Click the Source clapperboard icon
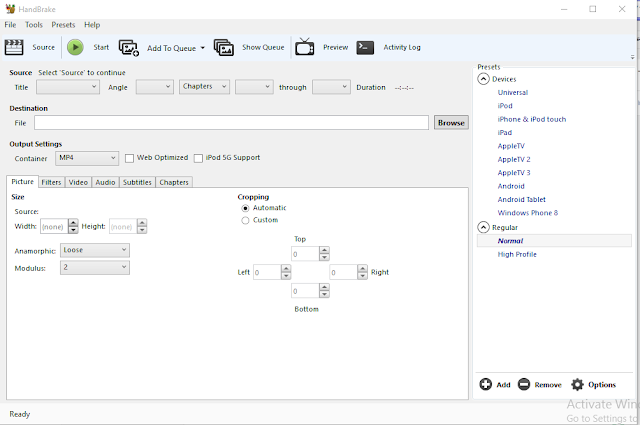Screen dimensions: 640x425 14,47
